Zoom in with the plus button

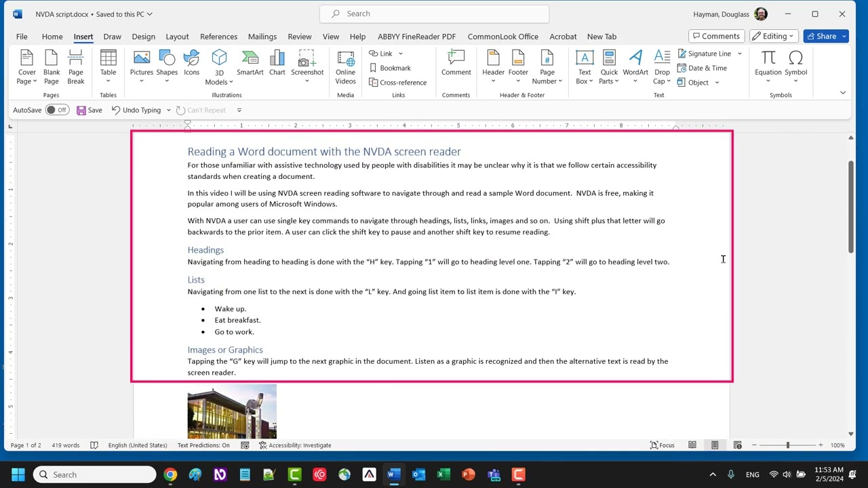[821, 445]
